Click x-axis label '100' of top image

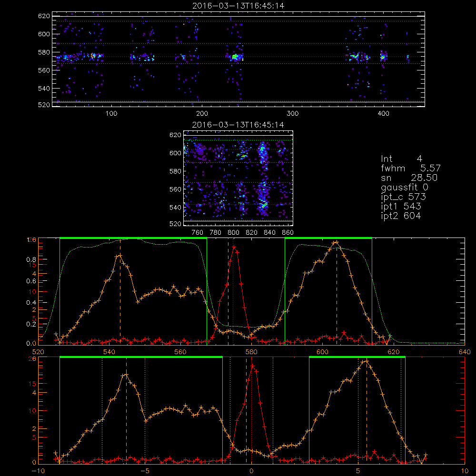click(x=111, y=114)
